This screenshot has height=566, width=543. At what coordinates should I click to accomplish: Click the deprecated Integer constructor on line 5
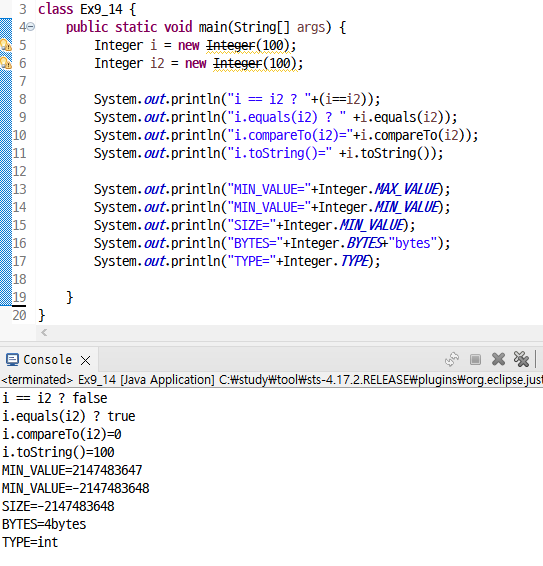231,45
